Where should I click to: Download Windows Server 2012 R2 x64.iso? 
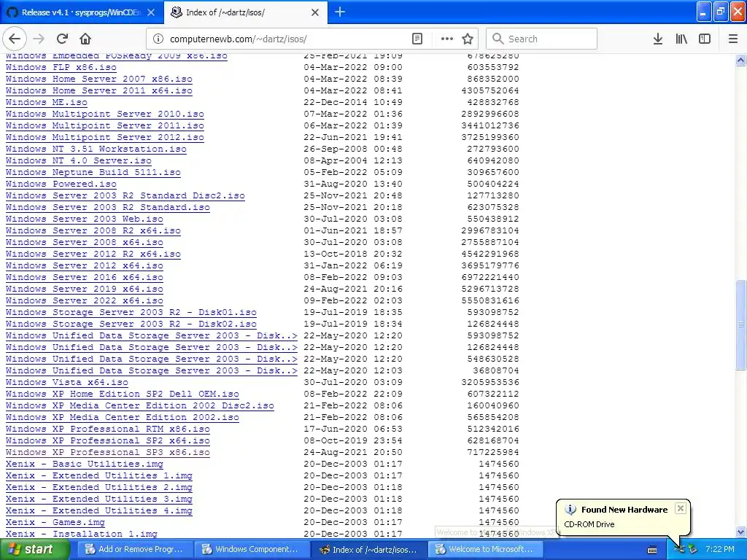[x=93, y=254]
